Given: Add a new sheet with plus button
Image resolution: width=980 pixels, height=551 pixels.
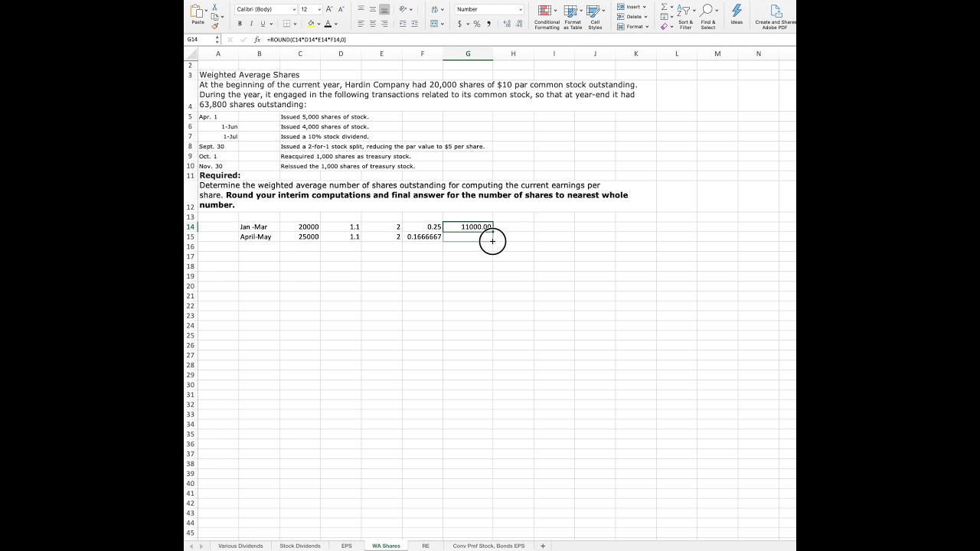Looking at the screenshot, I should tap(543, 546).
